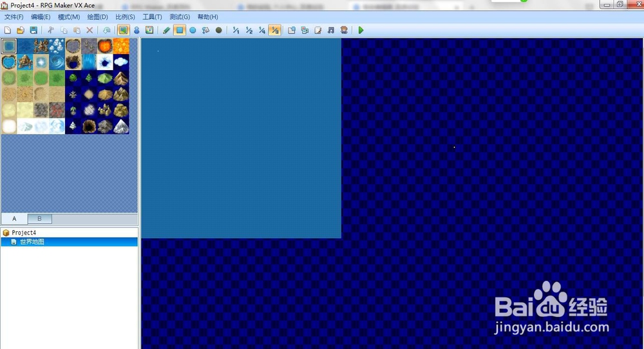The image size is (644, 349).
Task: Save the project with the floppy icon
Action: [33, 30]
